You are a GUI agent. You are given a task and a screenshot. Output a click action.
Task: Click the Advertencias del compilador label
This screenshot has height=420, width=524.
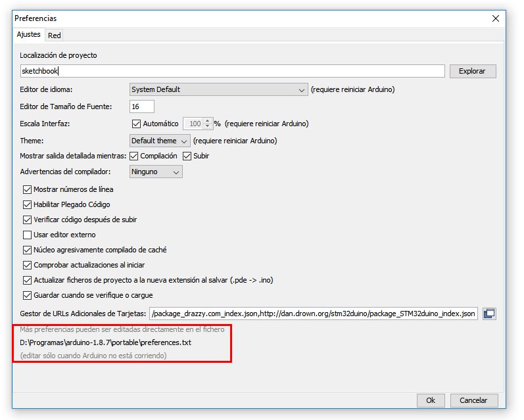pyautogui.click(x=65, y=172)
